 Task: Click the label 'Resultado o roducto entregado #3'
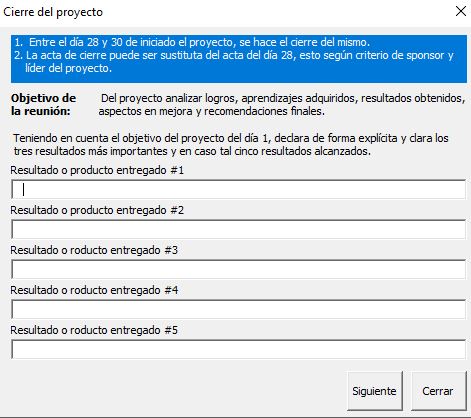(x=94, y=250)
